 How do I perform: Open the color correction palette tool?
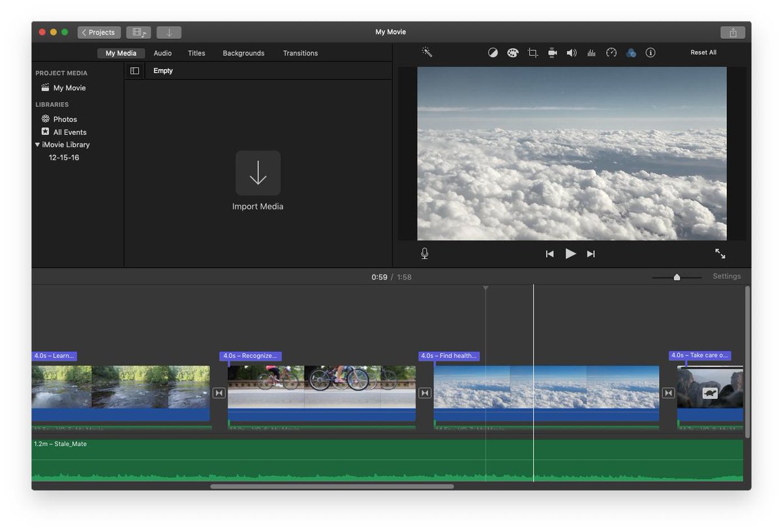[x=513, y=53]
